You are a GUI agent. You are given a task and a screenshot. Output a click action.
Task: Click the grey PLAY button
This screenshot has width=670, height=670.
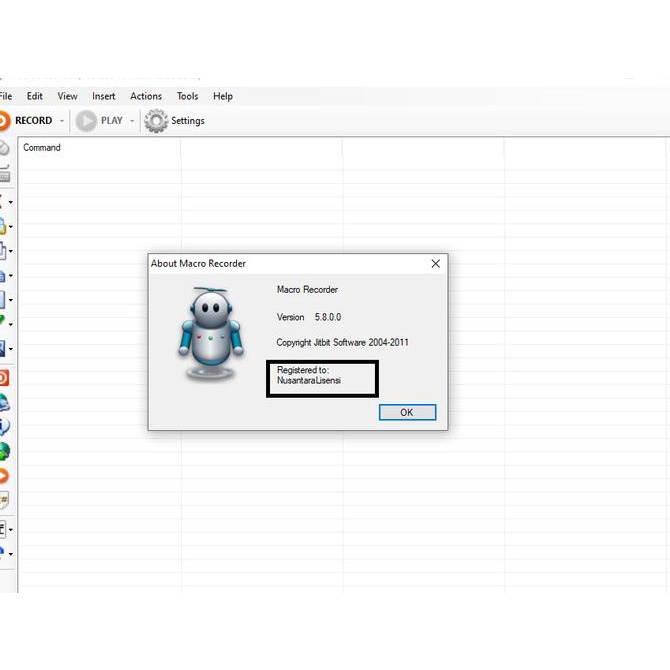click(100, 121)
